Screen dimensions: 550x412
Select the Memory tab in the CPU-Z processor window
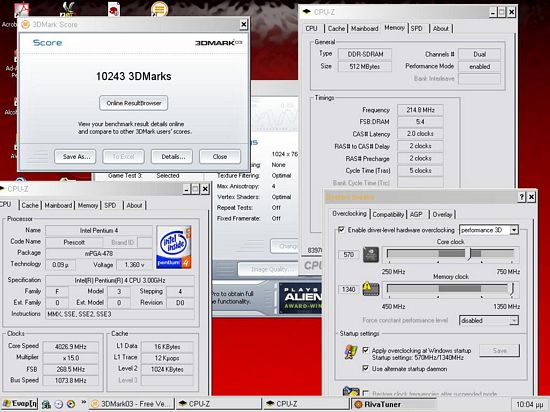point(88,205)
